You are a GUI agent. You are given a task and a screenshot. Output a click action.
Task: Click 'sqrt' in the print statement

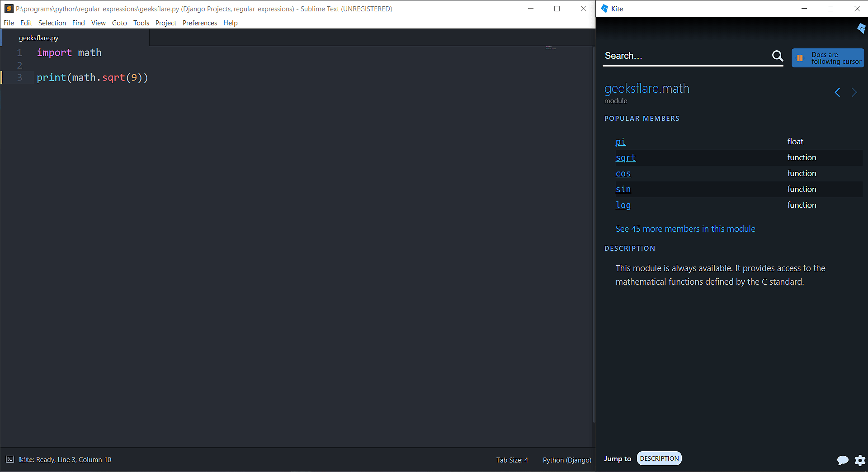[x=113, y=77]
